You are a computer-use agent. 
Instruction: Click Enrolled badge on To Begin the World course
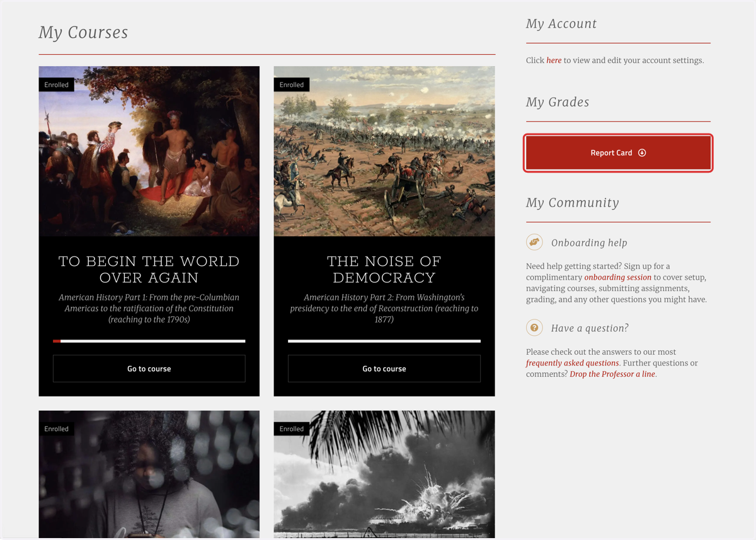point(57,84)
